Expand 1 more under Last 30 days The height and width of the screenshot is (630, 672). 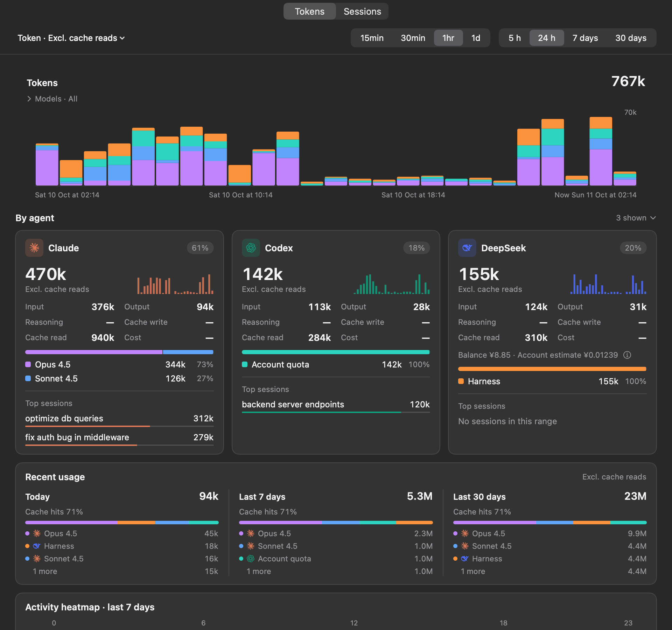coord(473,571)
